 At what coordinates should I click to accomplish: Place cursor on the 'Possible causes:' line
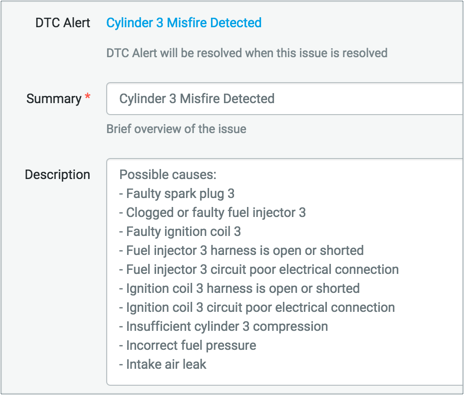[168, 175]
